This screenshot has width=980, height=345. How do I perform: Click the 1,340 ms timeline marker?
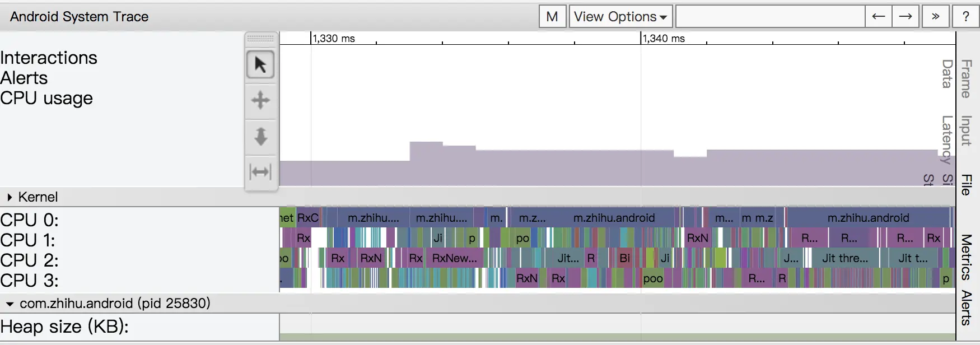663,38
